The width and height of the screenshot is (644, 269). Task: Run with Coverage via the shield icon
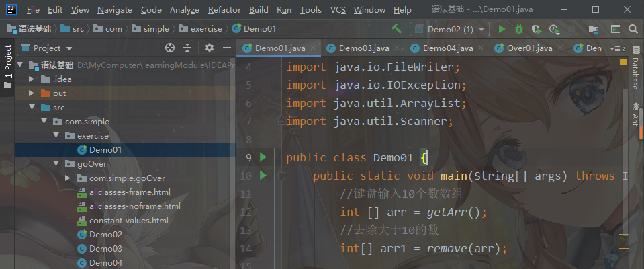536,29
